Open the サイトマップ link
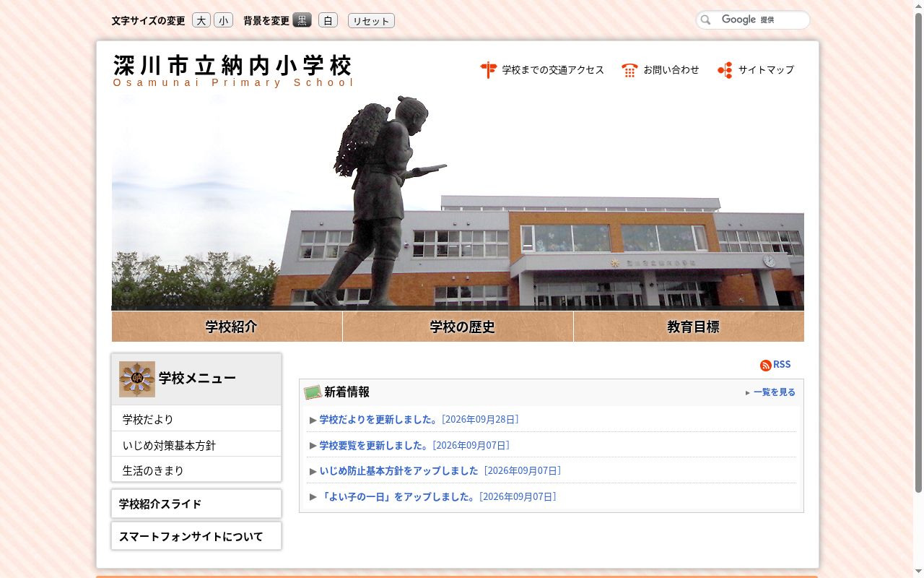 766,70
